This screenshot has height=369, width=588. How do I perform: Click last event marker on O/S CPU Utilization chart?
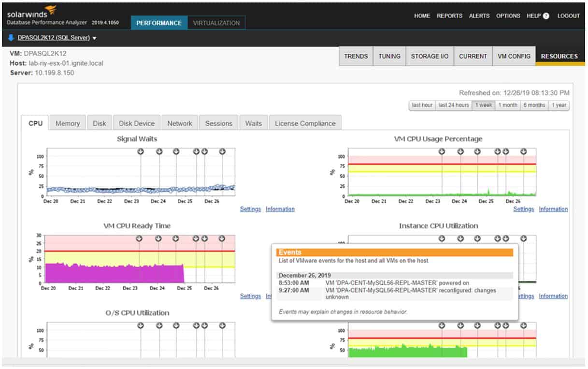[222, 325]
